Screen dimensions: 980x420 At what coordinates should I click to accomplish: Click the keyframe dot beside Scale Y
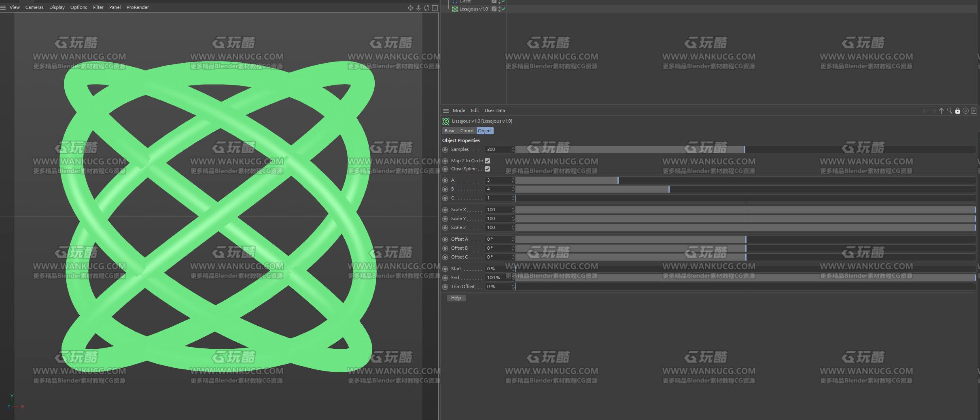coord(445,219)
